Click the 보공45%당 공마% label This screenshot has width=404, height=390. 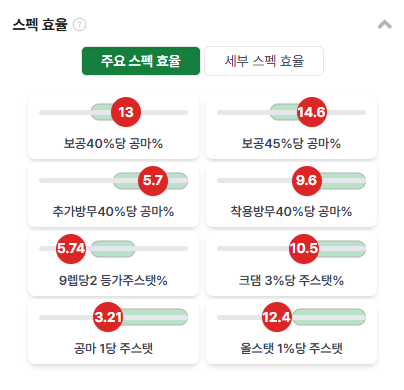pyautogui.click(x=291, y=144)
